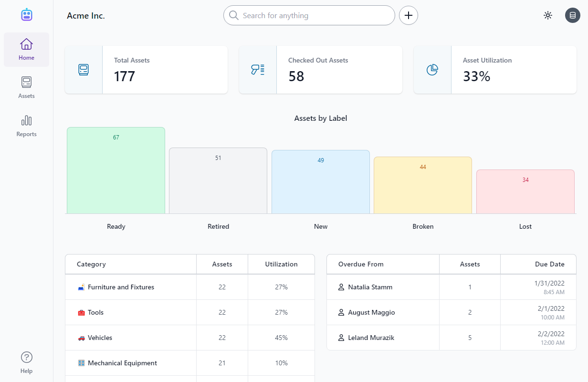Select the Total Assets card icon
This screenshot has width=588, height=382.
[84, 69]
